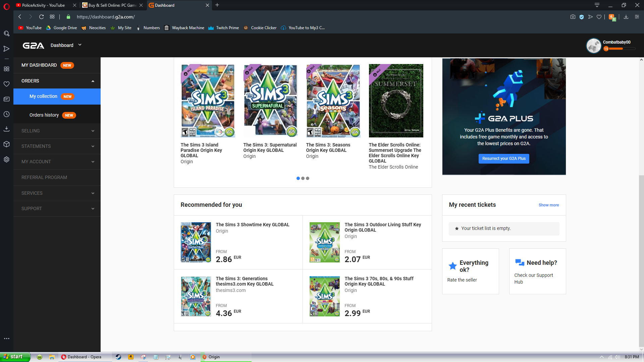Select the second carousel pagination dot
The image size is (644, 362).
303,178
